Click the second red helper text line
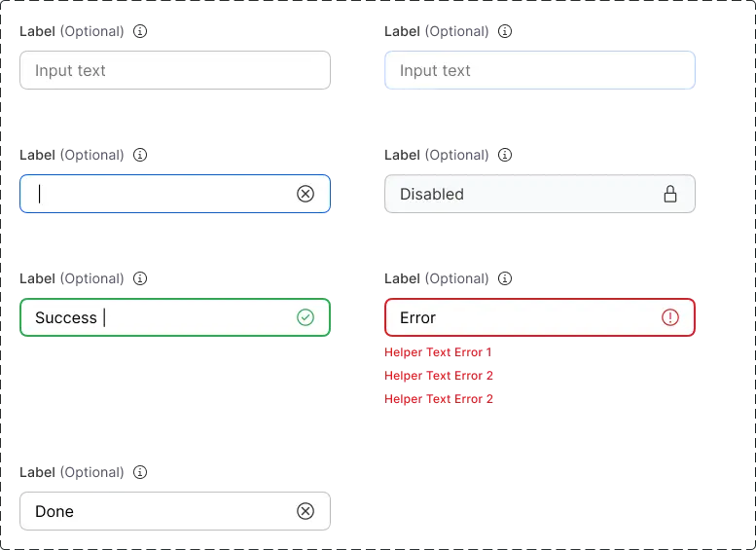The height and width of the screenshot is (550, 756). tap(441, 375)
